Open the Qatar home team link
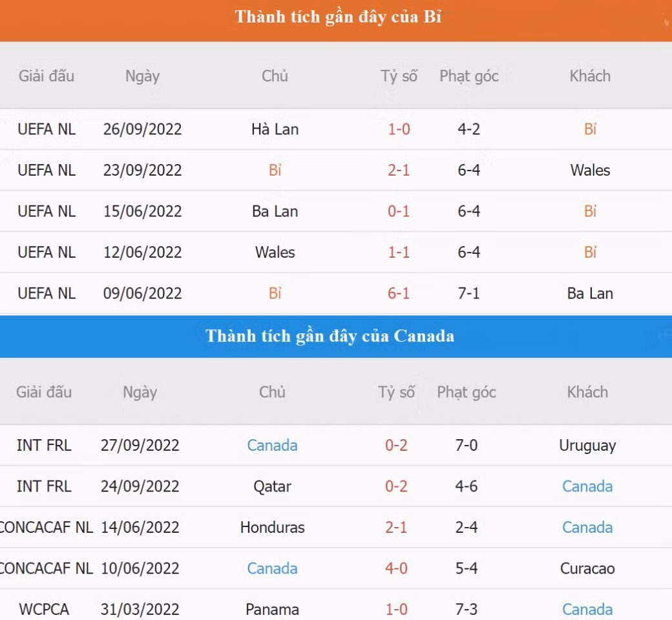 coord(272,486)
